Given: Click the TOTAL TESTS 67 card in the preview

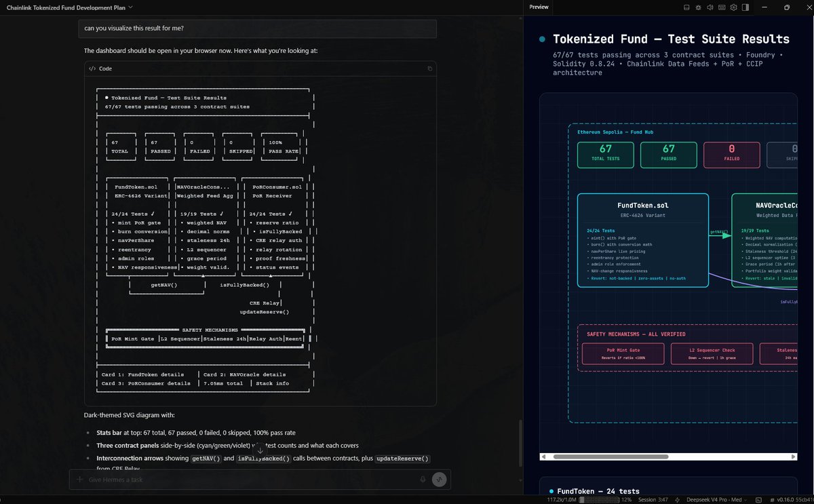Looking at the screenshot, I should point(606,155).
